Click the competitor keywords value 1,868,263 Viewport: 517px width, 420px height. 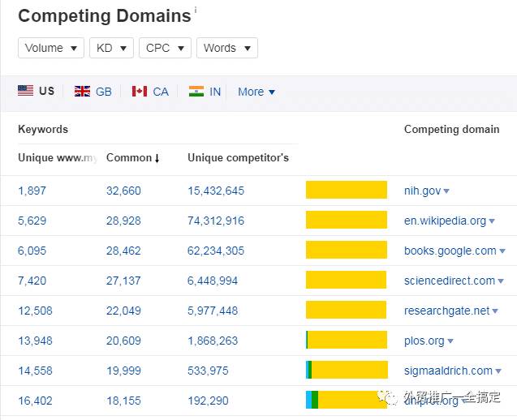click(x=213, y=341)
